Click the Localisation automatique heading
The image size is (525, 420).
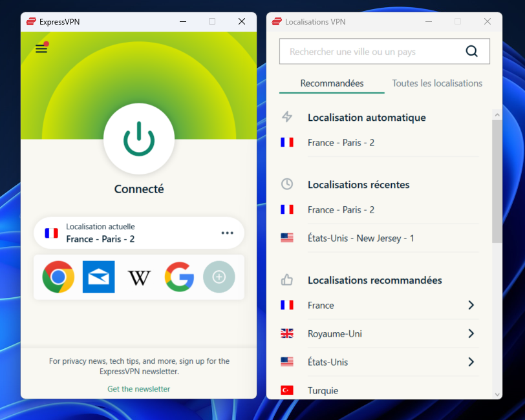367,118
